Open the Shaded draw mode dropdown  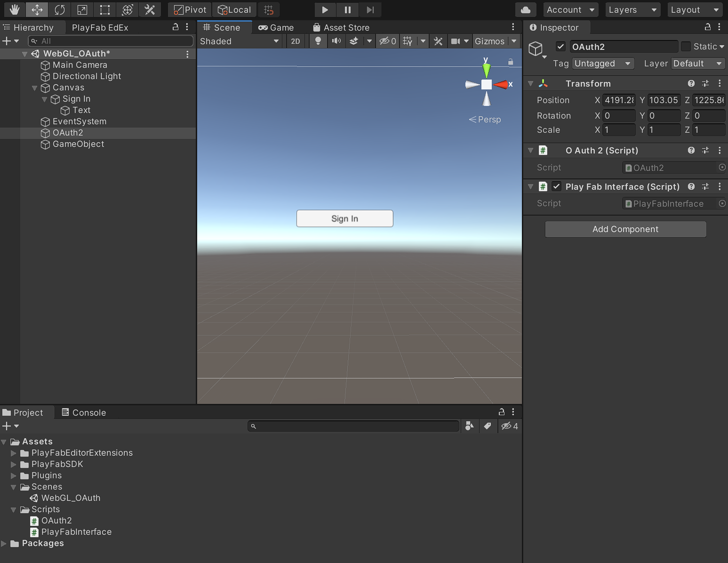click(x=239, y=41)
